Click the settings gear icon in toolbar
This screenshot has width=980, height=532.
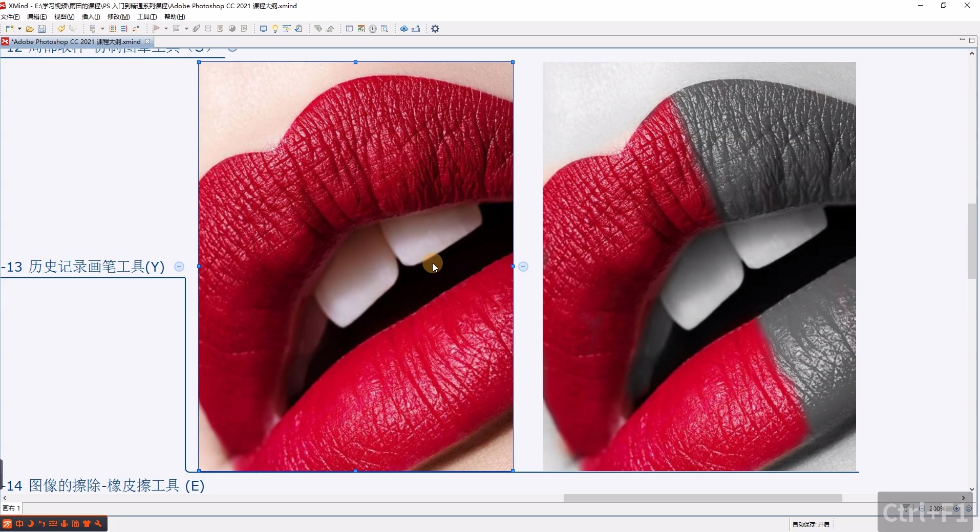(435, 29)
